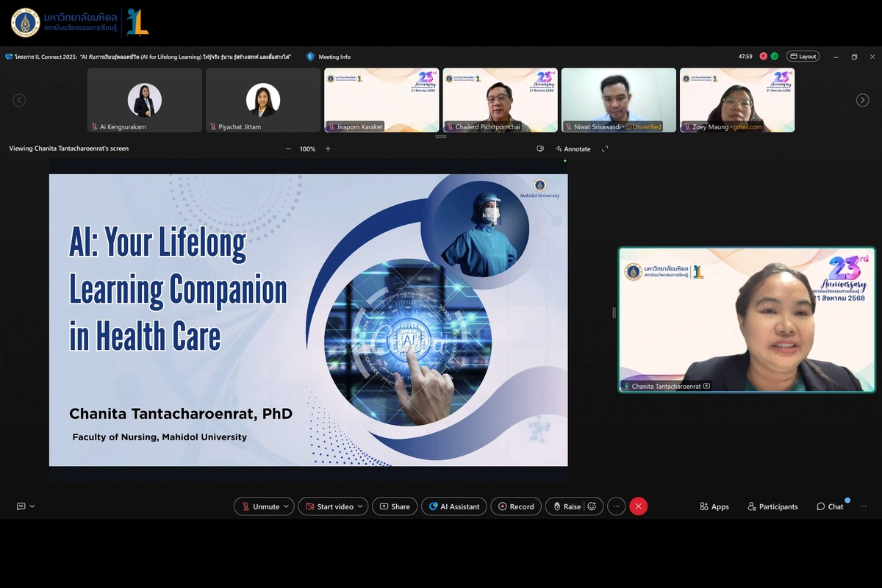Viewport: 882px width, 588px height.
Task: Open the audio options dropdown next to Unmute
Action: (x=287, y=506)
